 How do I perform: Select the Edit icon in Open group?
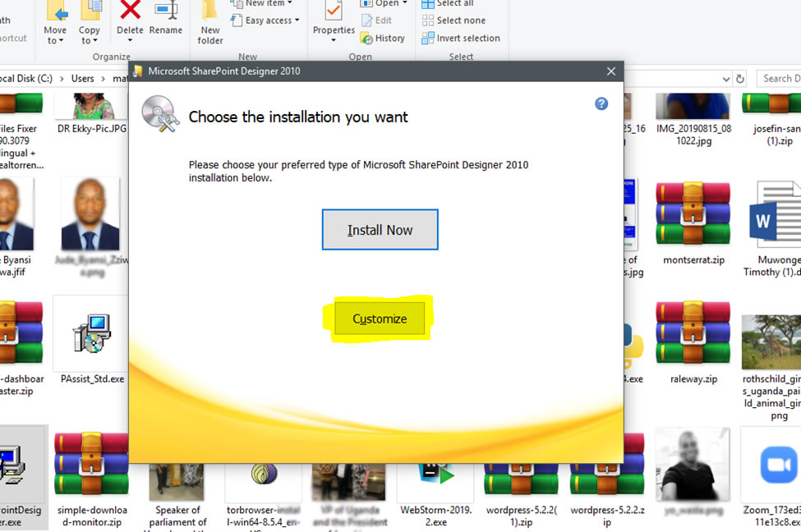[x=380, y=20]
